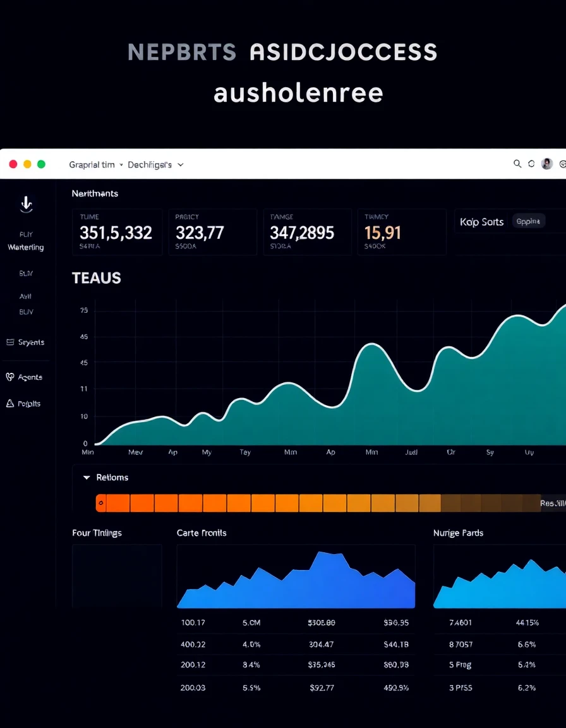Open the Graprial tim dropdown

95,164
